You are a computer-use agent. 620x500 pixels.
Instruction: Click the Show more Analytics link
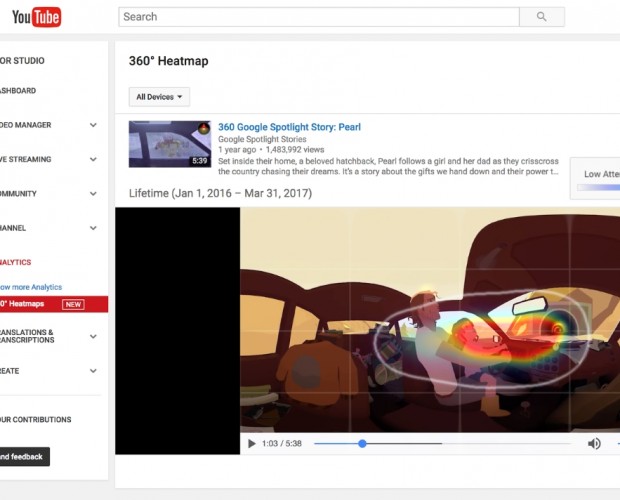(x=31, y=287)
